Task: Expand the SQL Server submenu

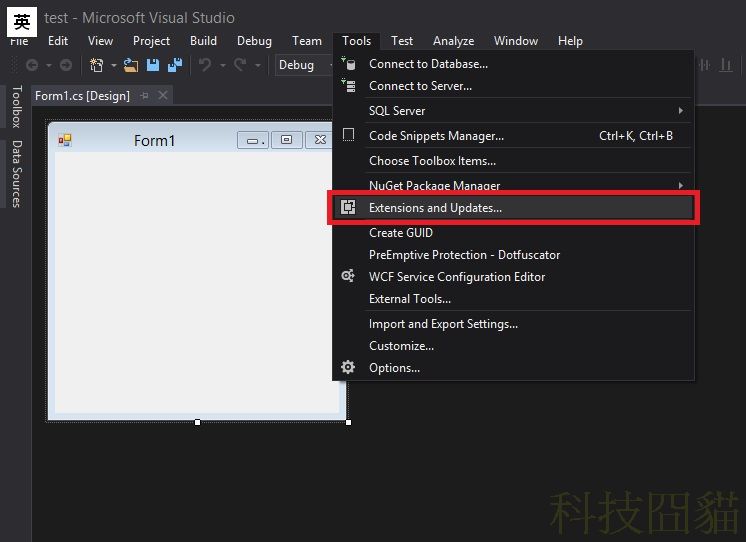Action: [x=681, y=110]
